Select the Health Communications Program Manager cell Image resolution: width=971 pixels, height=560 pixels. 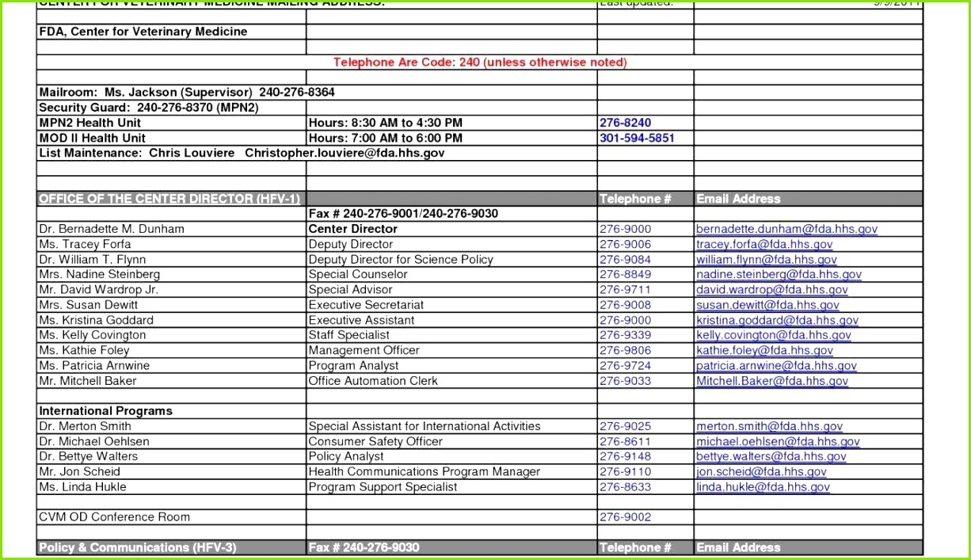click(x=425, y=471)
